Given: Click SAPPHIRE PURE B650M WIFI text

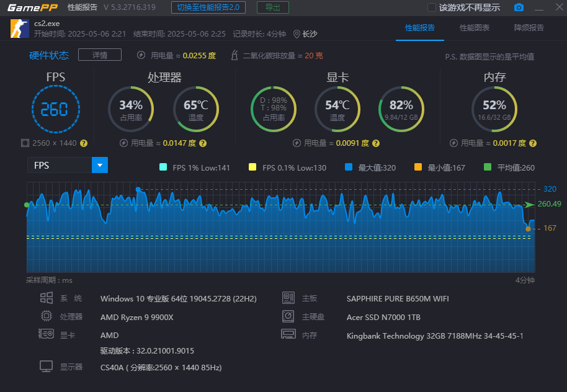Looking at the screenshot, I should click(x=398, y=299).
